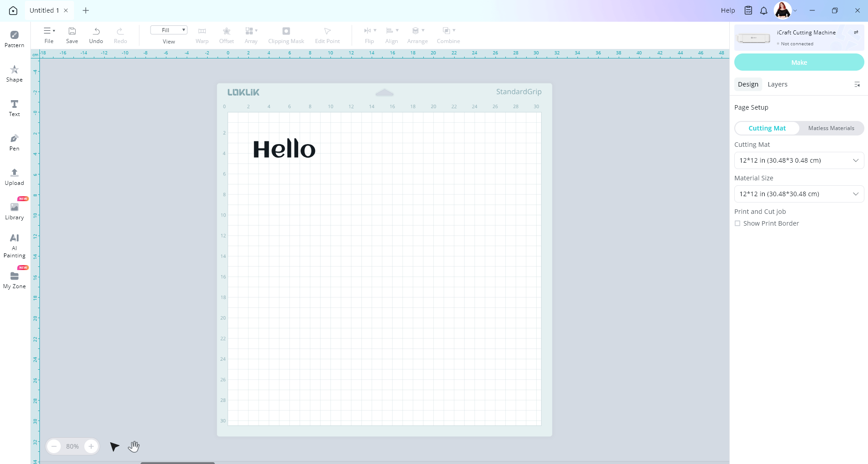Switch to the Layers tab
Screen dimensions: 868x464
click(x=777, y=84)
